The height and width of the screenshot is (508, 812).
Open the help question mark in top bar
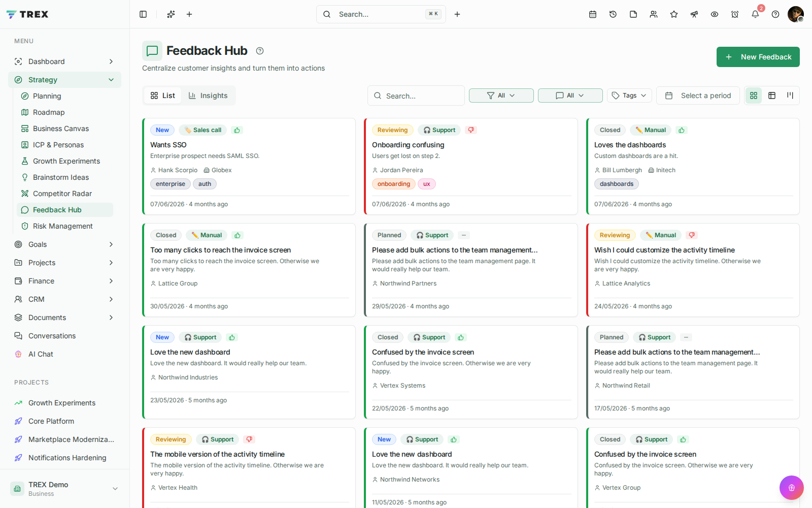[775, 14]
